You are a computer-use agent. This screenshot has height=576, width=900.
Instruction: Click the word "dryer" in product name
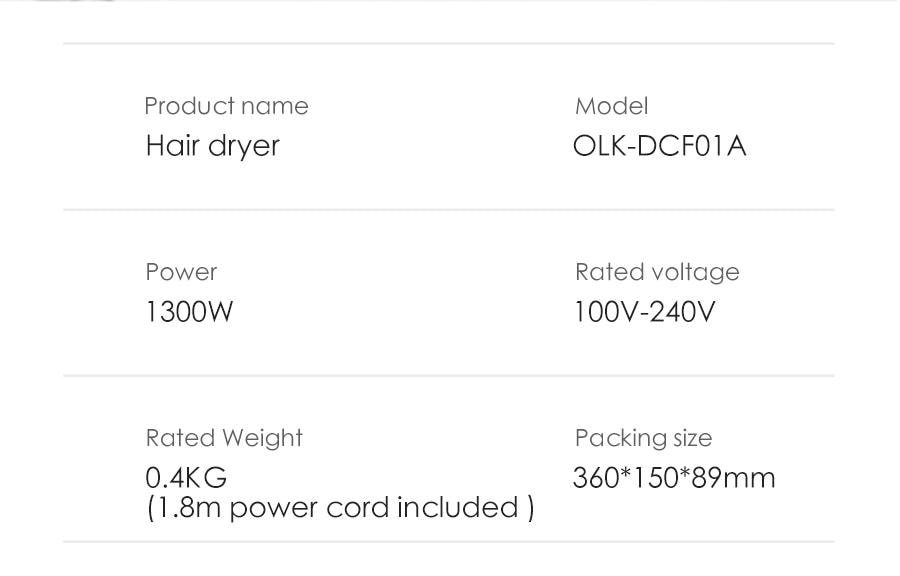click(x=244, y=147)
